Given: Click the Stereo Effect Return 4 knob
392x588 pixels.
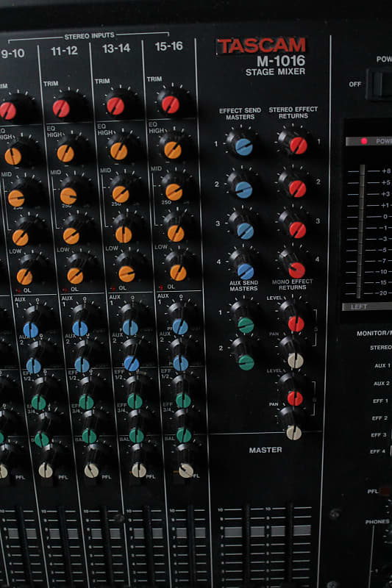Looking at the screenshot, I should 296,270.
